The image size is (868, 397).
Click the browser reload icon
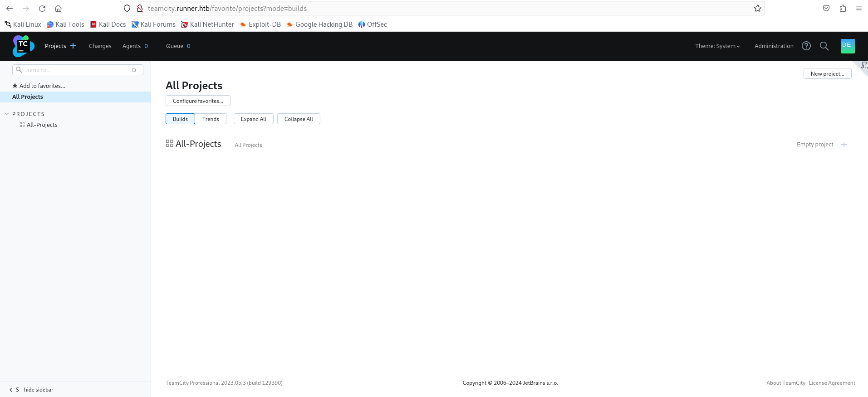point(42,8)
